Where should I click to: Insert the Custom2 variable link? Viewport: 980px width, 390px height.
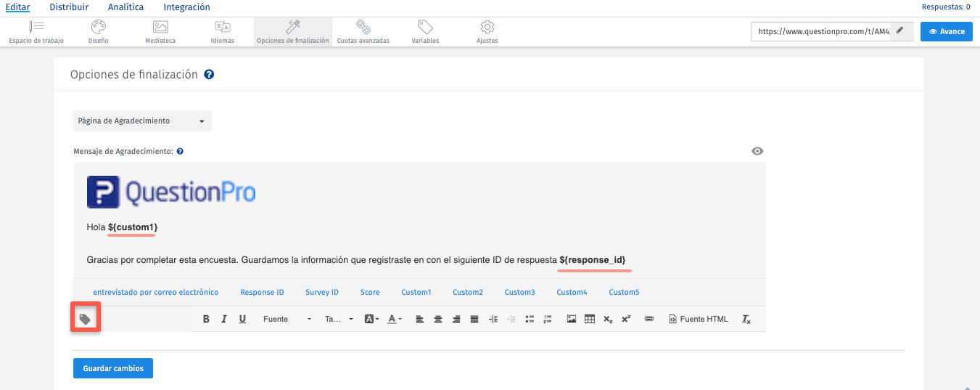pyautogui.click(x=468, y=292)
